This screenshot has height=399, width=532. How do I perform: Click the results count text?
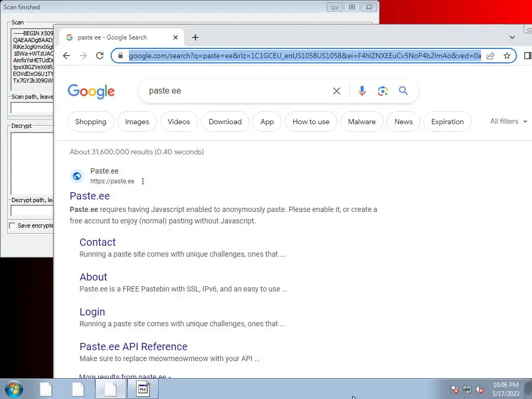click(137, 152)
